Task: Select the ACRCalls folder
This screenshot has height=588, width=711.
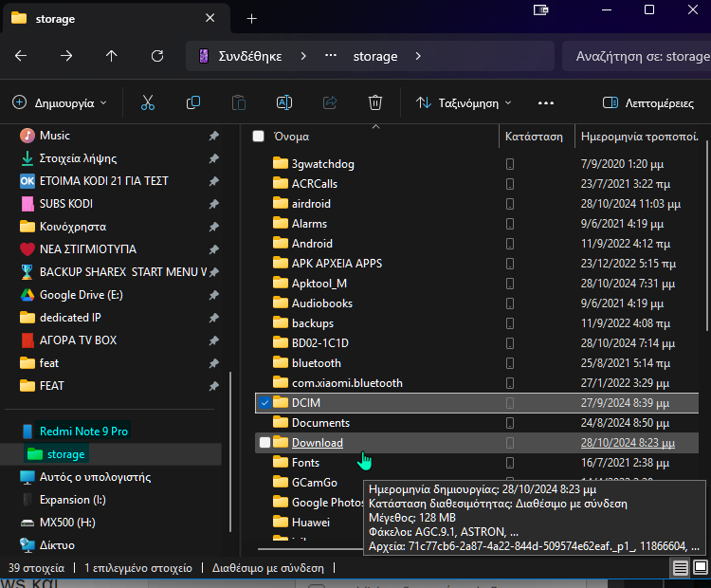Action: [315, 184]
